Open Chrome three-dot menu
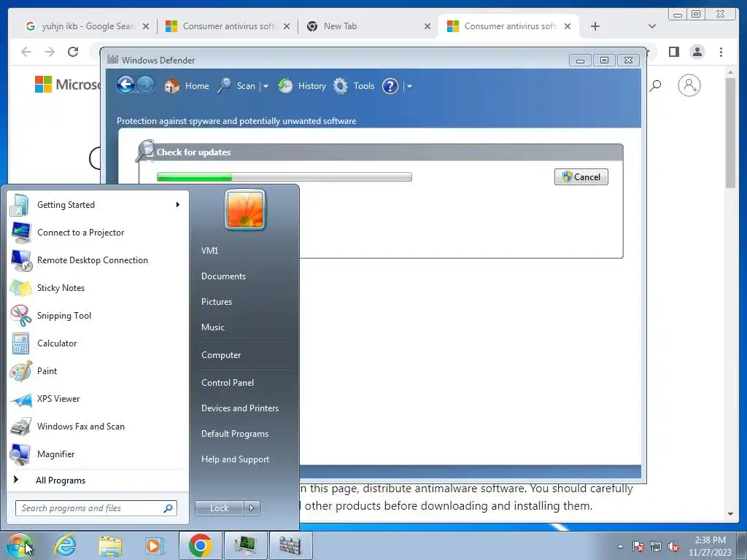747x560 pixels. coord(721,52)
